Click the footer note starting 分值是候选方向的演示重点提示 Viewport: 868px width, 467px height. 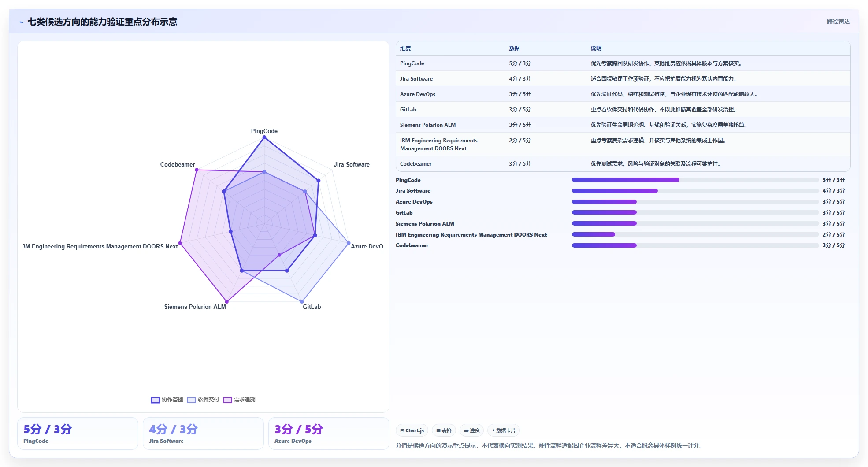coord(549,445)
